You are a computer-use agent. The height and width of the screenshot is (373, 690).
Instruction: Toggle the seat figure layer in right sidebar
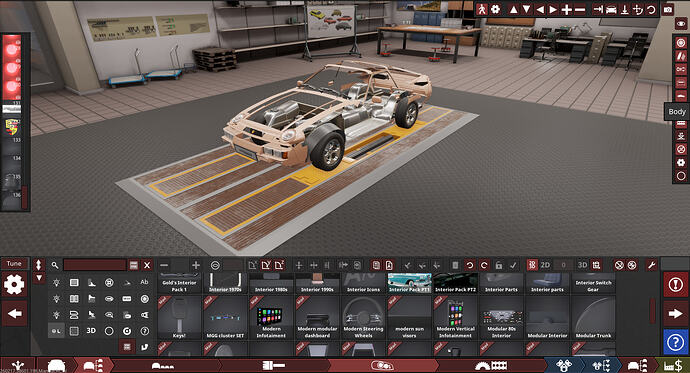(681, 136)
